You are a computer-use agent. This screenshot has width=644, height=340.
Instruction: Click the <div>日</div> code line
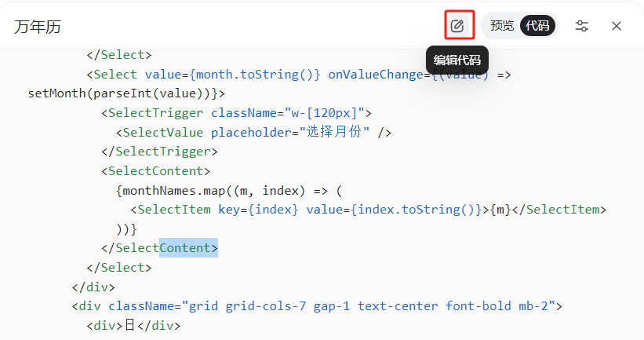tap(133, 326)
